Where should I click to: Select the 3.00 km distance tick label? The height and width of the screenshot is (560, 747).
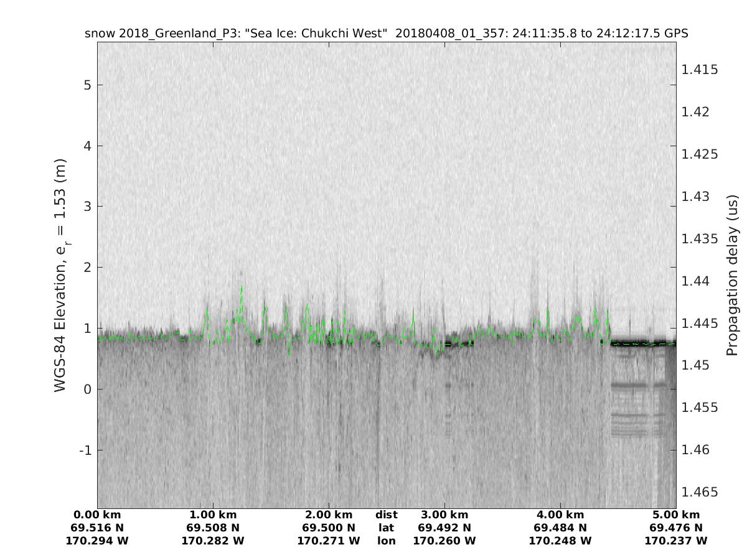point(444,515)
